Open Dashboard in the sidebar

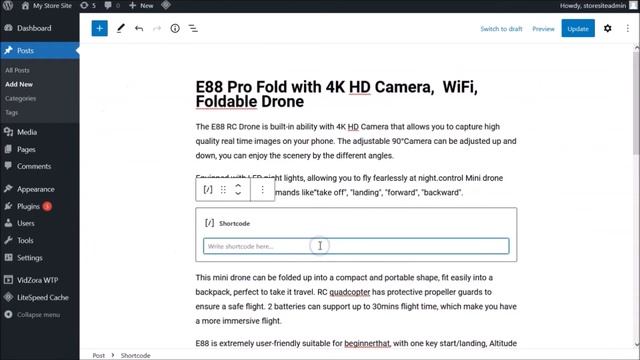(40, 28)
